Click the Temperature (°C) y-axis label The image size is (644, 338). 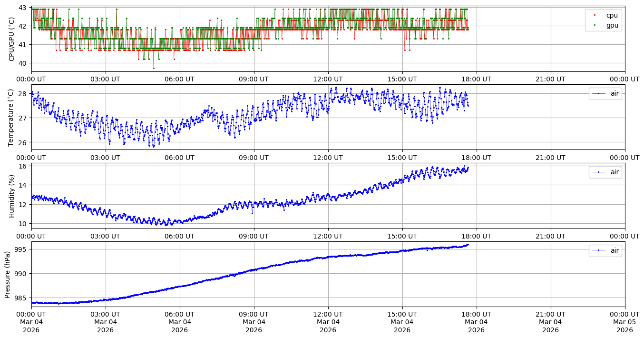tap(12, 117)
